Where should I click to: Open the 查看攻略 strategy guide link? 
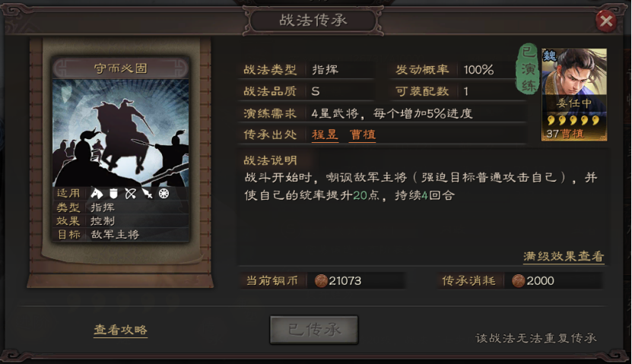click(x=120, y=330)
